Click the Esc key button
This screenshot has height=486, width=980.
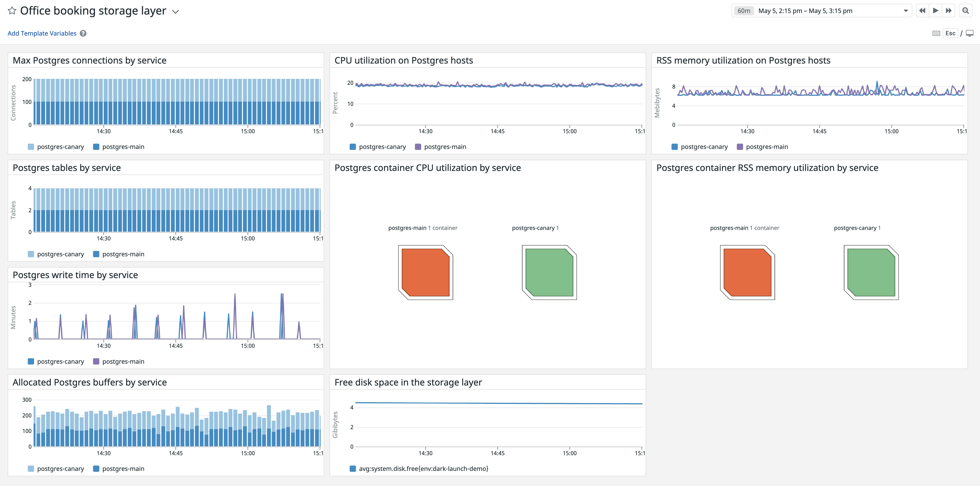(950, 33)
